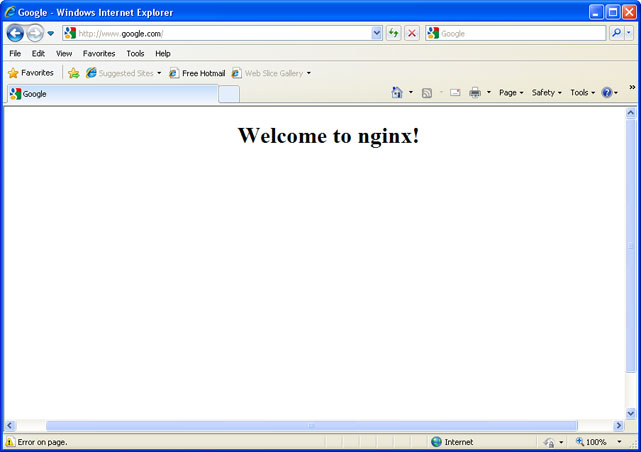Click the address bar Google favicon
This screenshot has width=641, height=452.
[x=70, y=33]
